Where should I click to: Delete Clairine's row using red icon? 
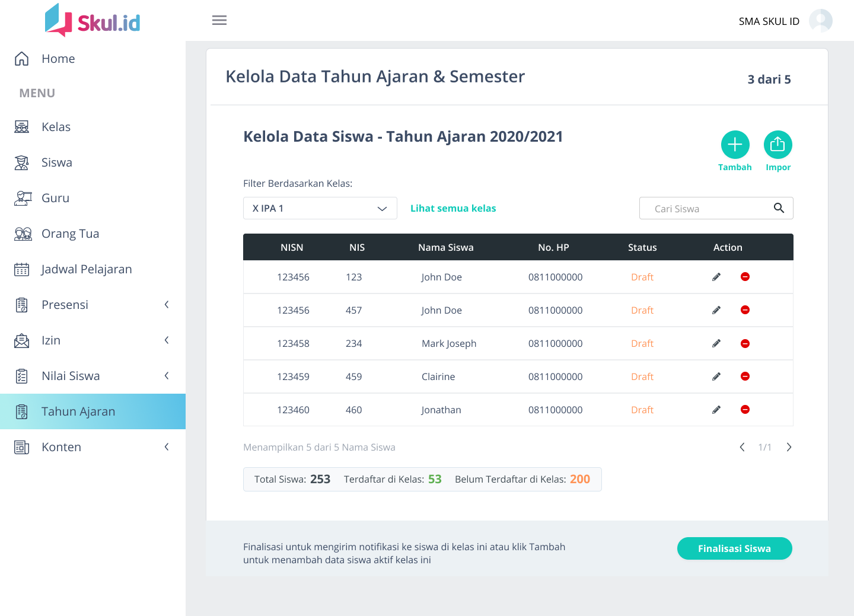[745, 376]
